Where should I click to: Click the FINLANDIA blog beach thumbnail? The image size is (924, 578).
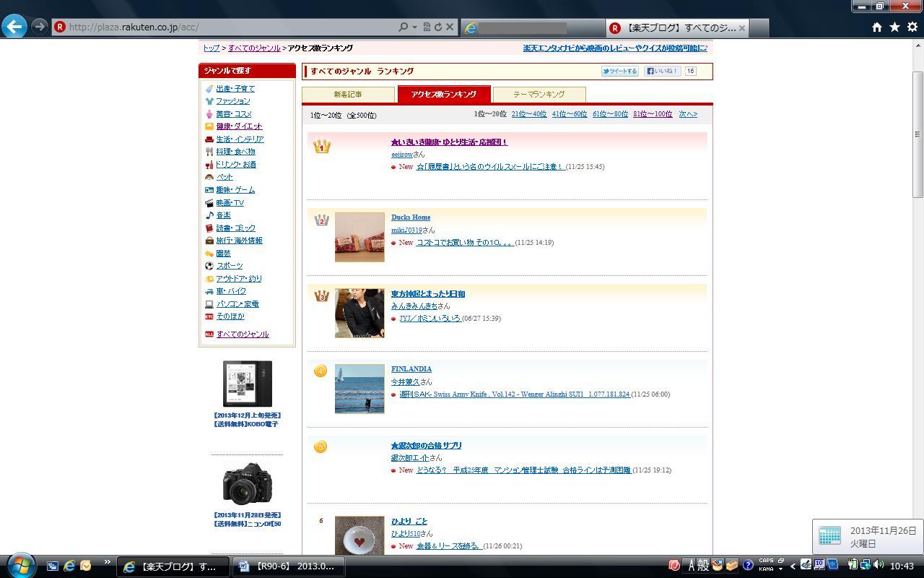pos(359,389)
